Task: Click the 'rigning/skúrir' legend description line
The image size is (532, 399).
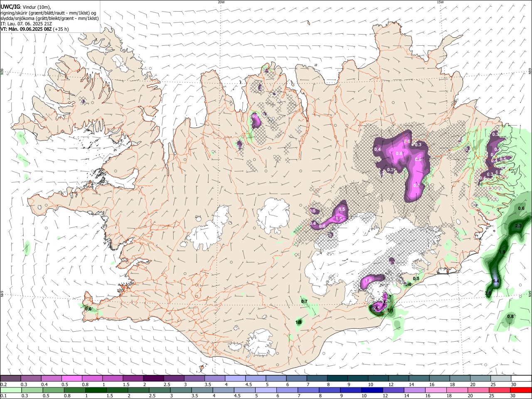Action: [x=48, y=13]
